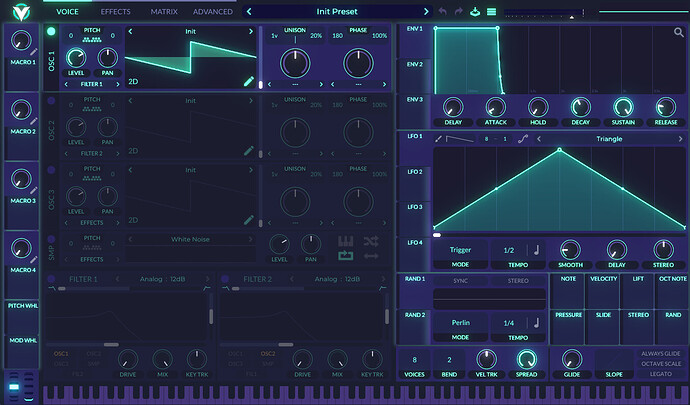
Task: Click the envelope magnifying glass icon
Action: point(678,34)
